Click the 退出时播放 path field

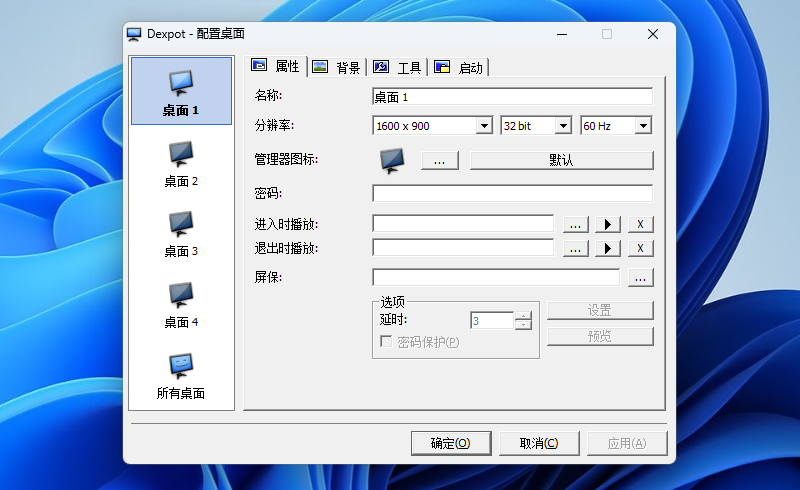[x=463, y=248]
